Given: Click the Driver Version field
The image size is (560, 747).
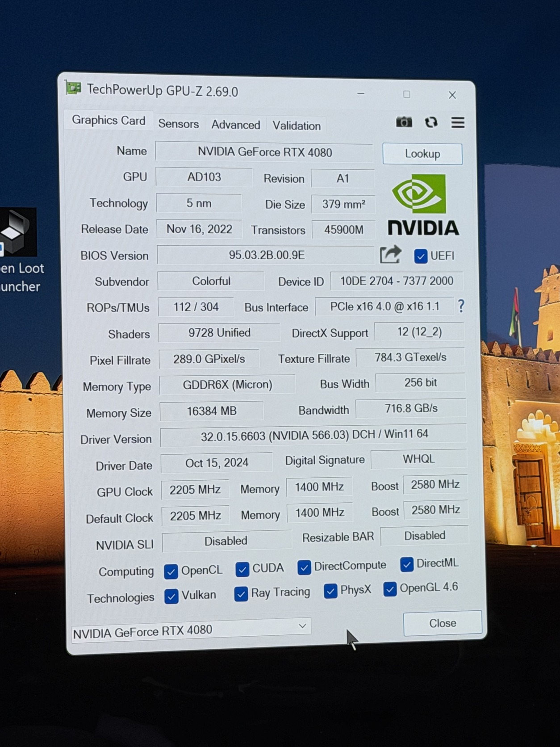Looking at the screenshot, I should tap(313, 435).
